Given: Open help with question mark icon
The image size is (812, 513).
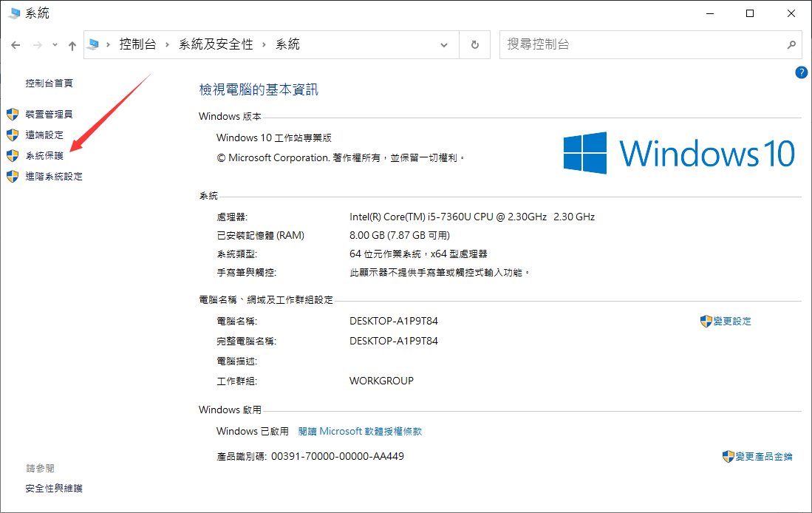Looking at the screenshot, I should (801, 72).
